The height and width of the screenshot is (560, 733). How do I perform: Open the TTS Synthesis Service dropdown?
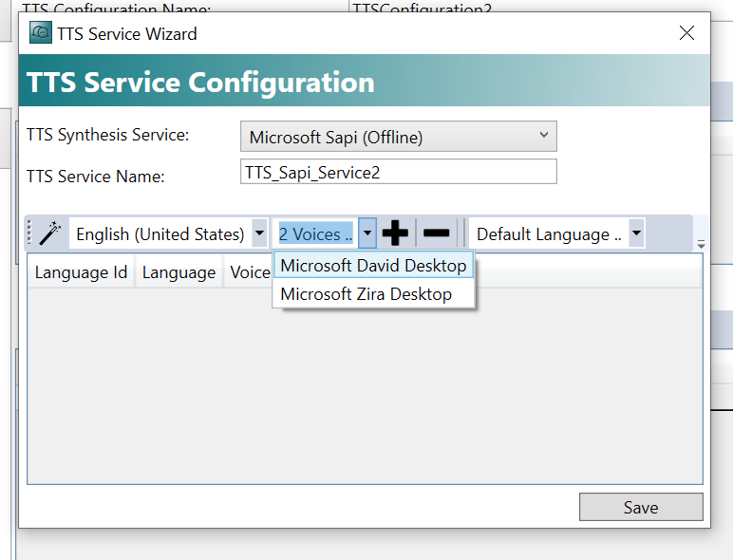(x=398, y=137)
